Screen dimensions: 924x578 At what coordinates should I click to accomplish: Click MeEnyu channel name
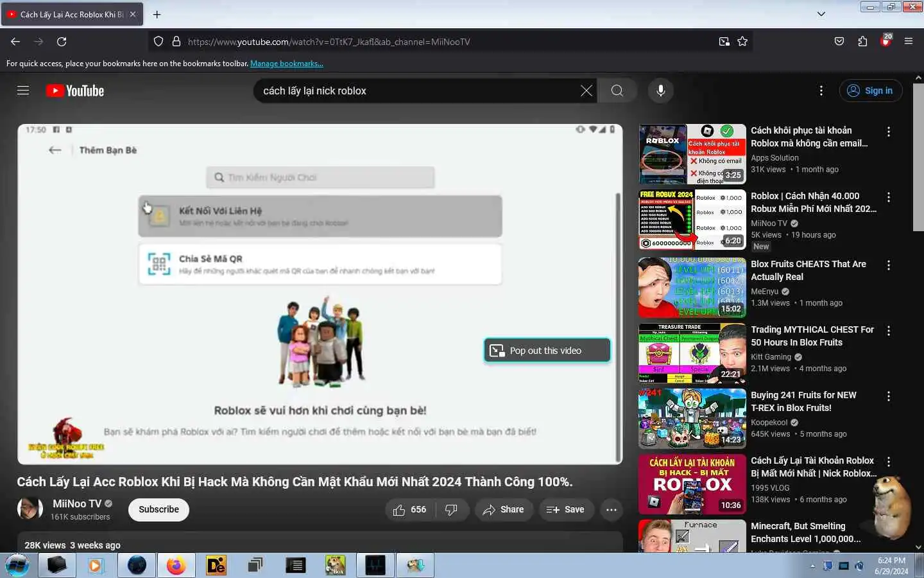point(764,292)
